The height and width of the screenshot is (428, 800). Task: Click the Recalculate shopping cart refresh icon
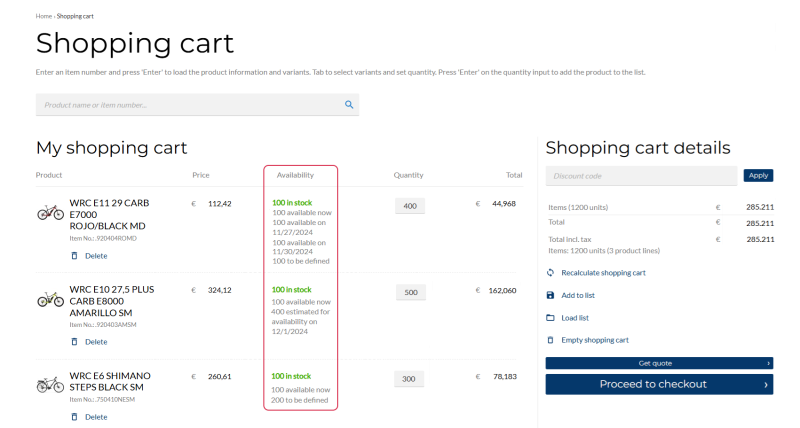(x=550, y=273)
